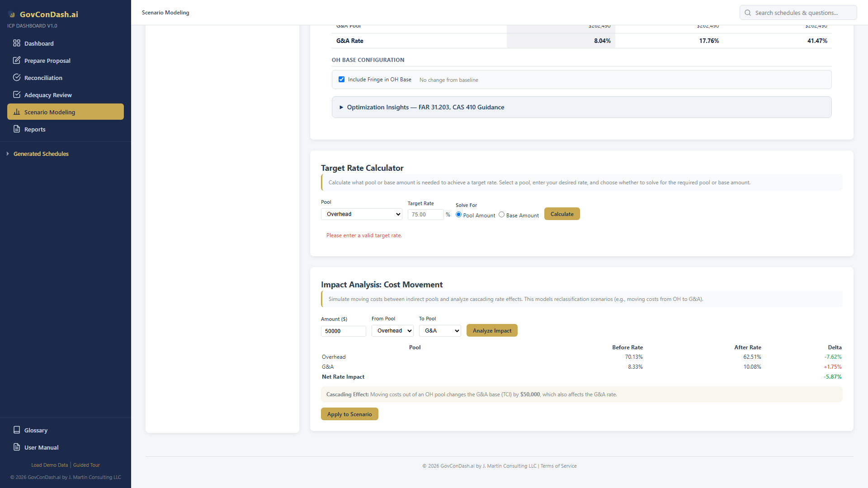Click the Adequacy Review checkbox icon

click(x=17, y=95)
